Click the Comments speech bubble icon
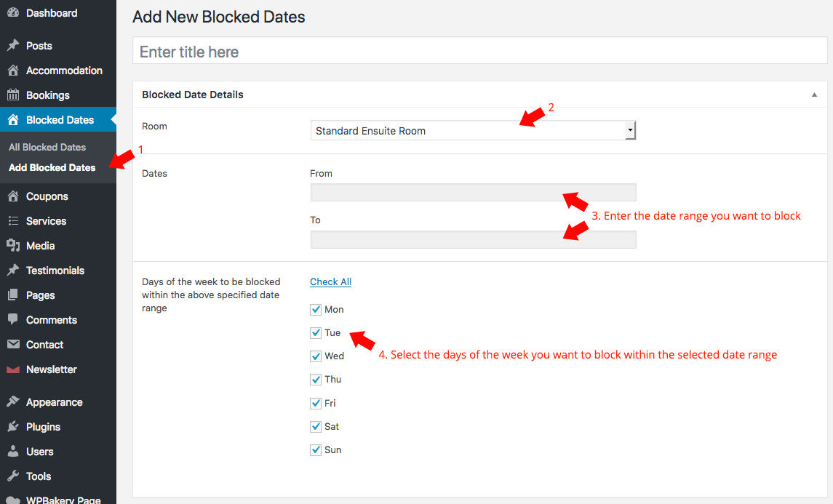This screenshot has height=504, width=833. tap(13, 320)
